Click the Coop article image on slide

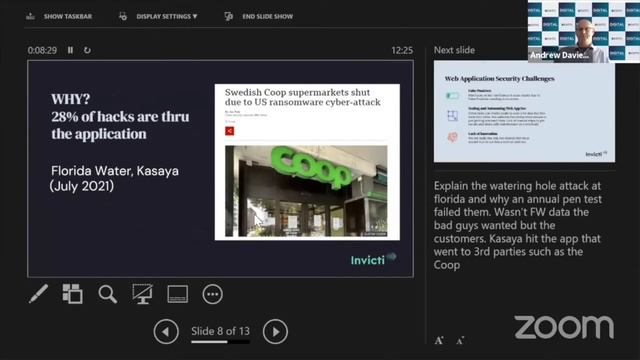click(306, 191)
